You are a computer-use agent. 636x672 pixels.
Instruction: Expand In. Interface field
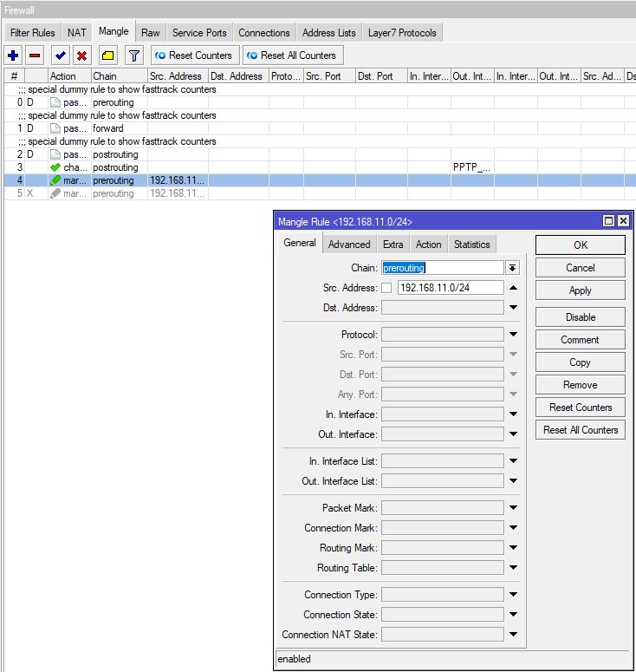coord(513,414)
